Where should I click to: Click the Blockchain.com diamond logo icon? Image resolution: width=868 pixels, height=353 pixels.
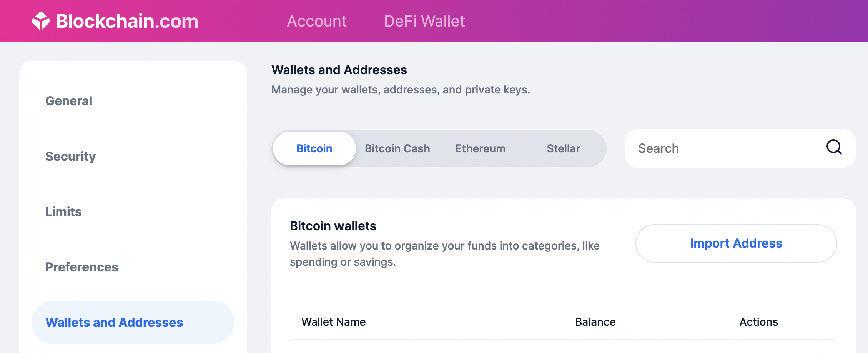click(41, 21)
